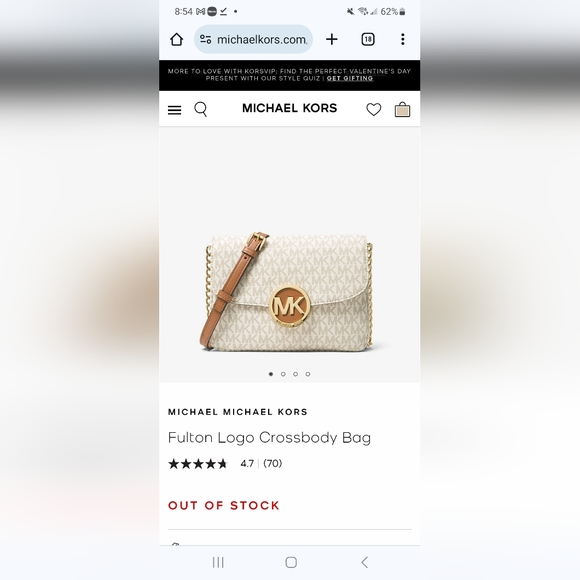Click the Get Gifting link
This screenshot has height=580, width=580.
point(350,78)
